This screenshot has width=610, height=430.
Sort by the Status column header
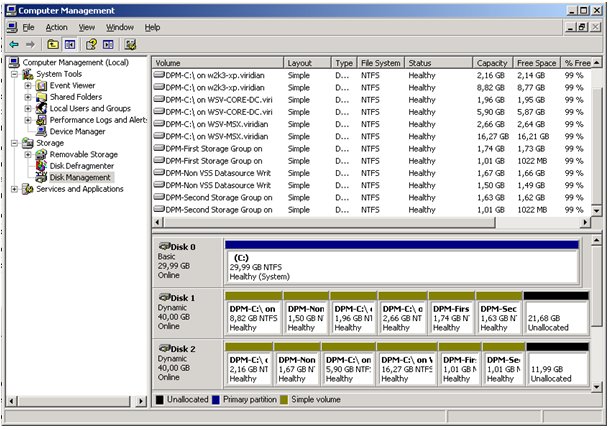pyautogui.click(x=438, y=63)
